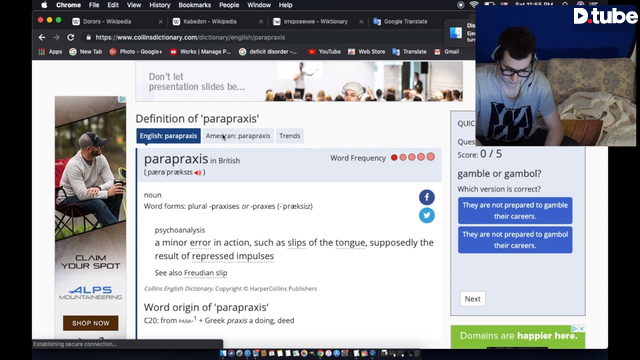Play pronunciation with red speaker icon
The height and width of the screenshot is (360, 640).
198,173
